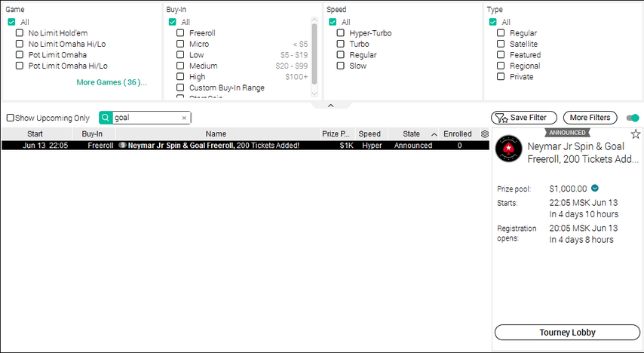The image size is (644, 353).
Task: Check the Satellite type filter
Action: [x=501, y=44]
